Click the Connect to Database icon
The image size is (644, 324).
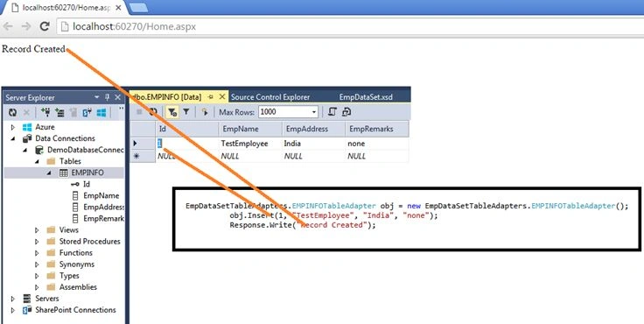45,113
